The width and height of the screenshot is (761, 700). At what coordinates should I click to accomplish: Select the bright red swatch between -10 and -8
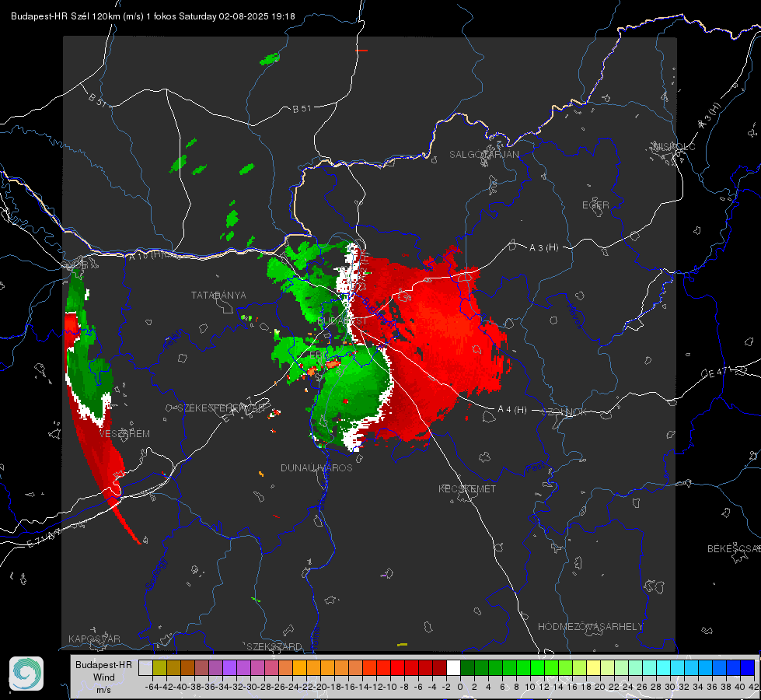coord(397,667)
